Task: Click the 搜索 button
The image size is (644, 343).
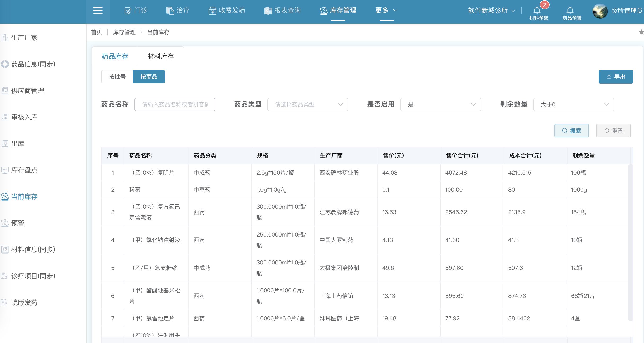Action: tap(571, 131)
